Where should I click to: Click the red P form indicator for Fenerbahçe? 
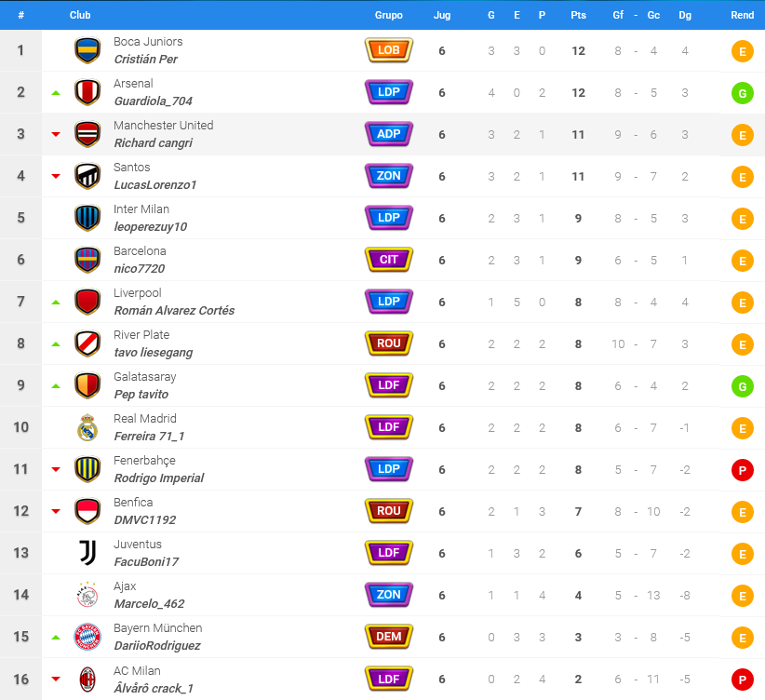point(742,470)
